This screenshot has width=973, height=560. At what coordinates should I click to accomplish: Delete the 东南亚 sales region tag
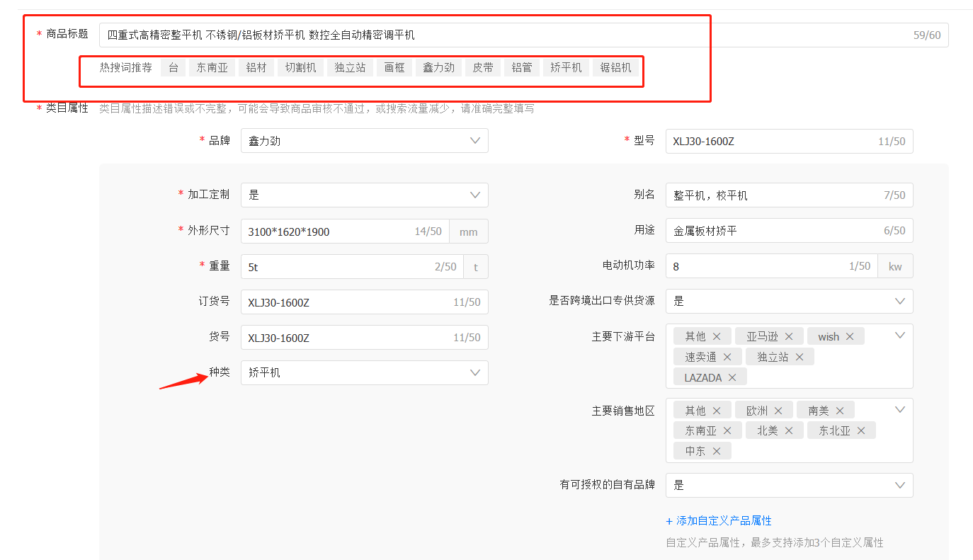(727, 430)
